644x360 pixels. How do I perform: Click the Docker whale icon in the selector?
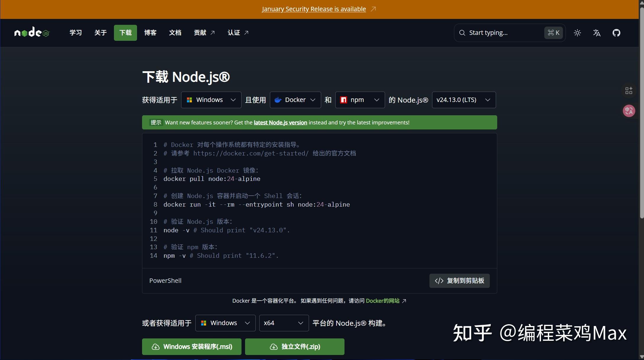tap(278, 100)
